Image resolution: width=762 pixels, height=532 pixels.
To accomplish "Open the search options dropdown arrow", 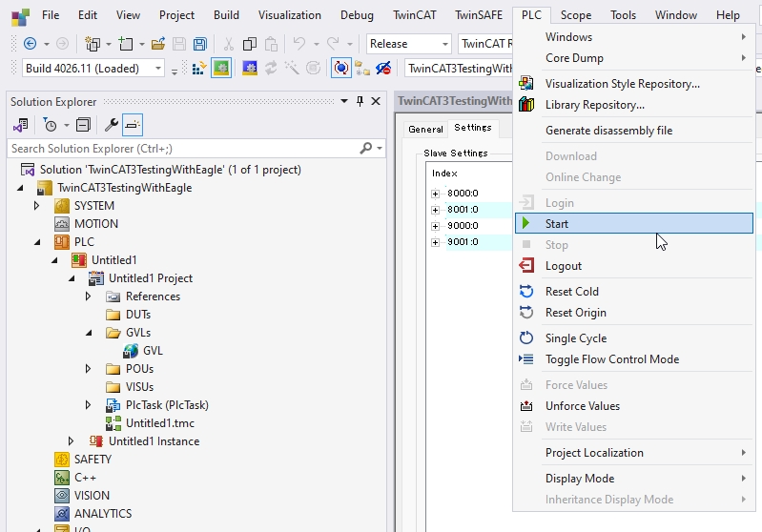I will [x=380, y=148].
